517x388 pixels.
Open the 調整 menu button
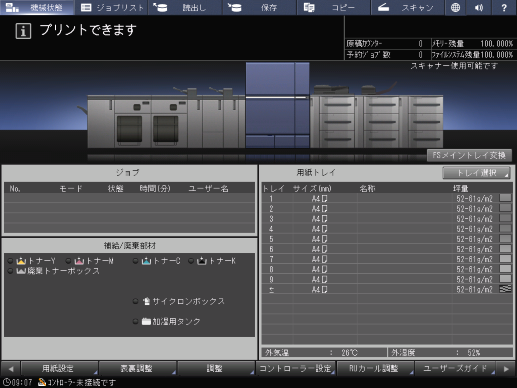pos(216,368)
